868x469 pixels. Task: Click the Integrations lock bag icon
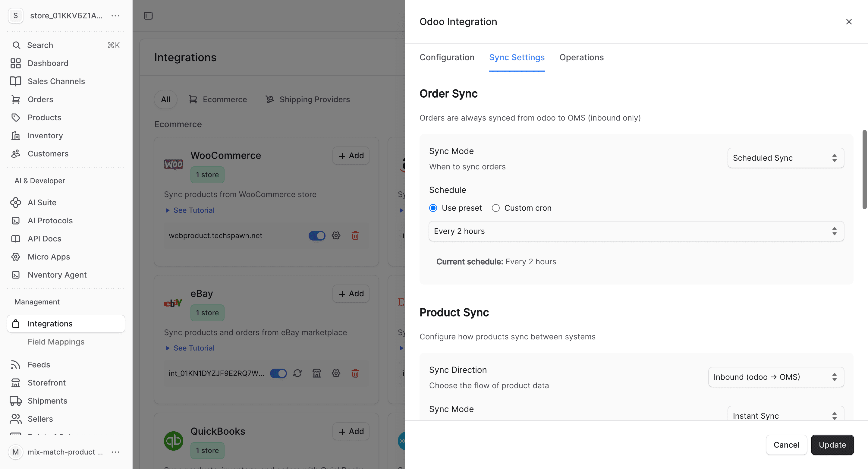pos(15,324)
